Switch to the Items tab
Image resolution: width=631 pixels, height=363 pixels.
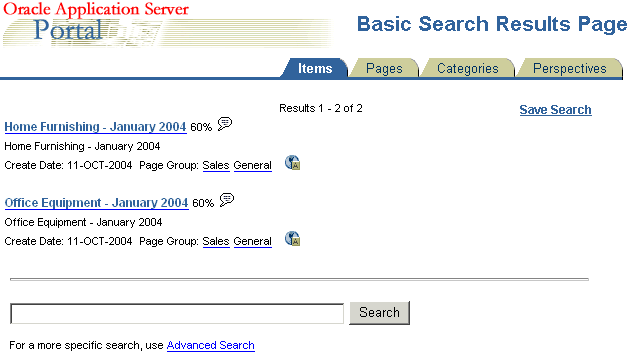pyautogui.click(x=315, y=68)
